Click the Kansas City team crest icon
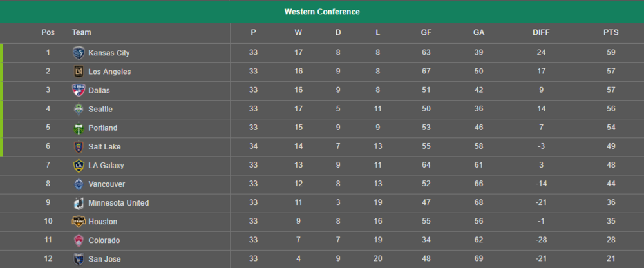This screenshot has height=268, width=644. [x=79, y=53]
